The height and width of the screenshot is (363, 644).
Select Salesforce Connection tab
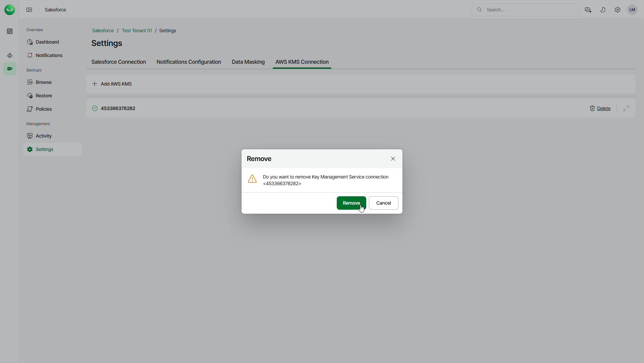(118, 62)
